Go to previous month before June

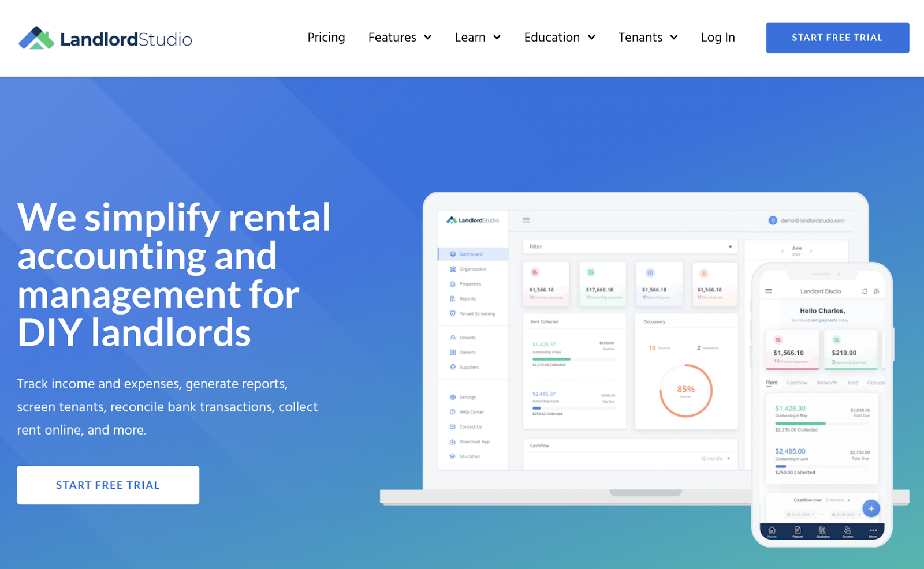coord(783,251)
